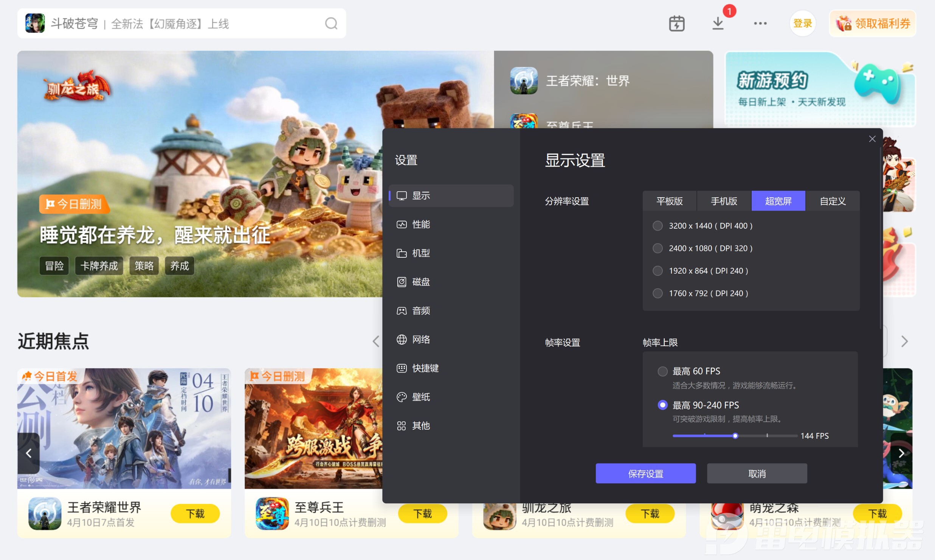Image resolution: width=935 pixels, height=560 pixels.
Task: Click the FPS limit slider handle
Action: [735, 436]
